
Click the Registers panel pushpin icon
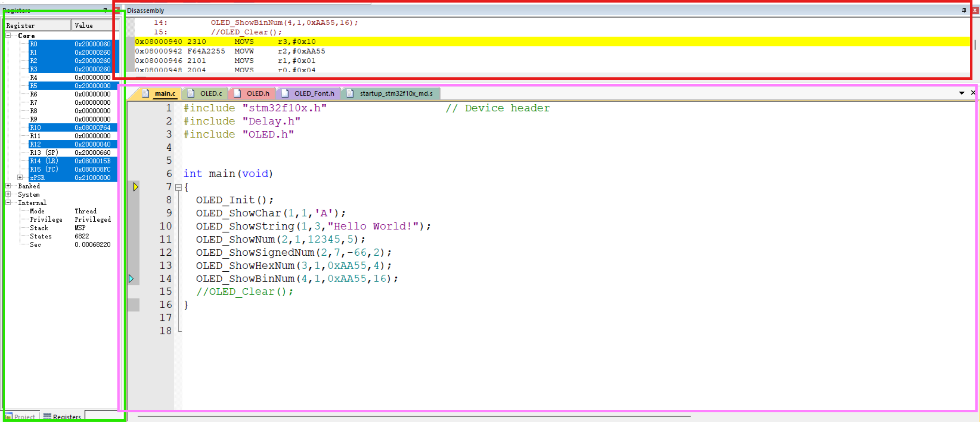pos(105,10)
